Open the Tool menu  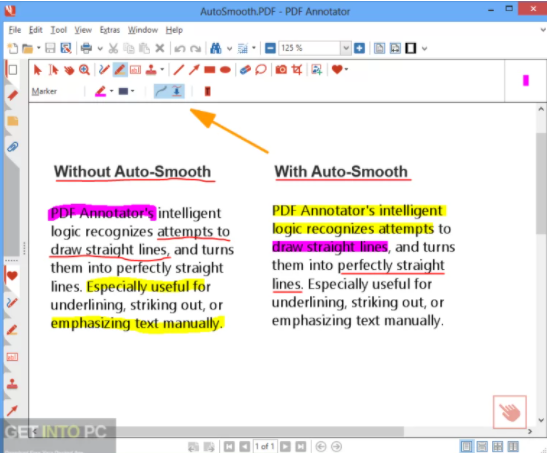(x=58, y=30)
